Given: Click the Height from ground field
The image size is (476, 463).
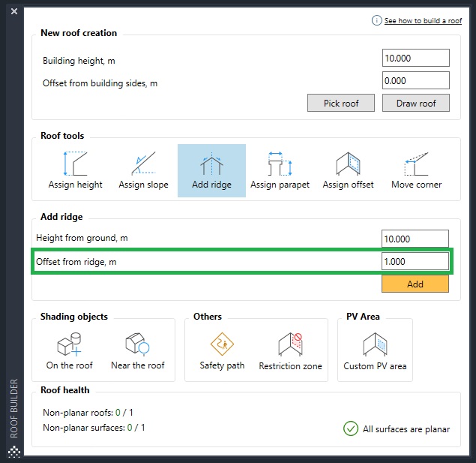Looking at the screenshot, I should (415, 239).
